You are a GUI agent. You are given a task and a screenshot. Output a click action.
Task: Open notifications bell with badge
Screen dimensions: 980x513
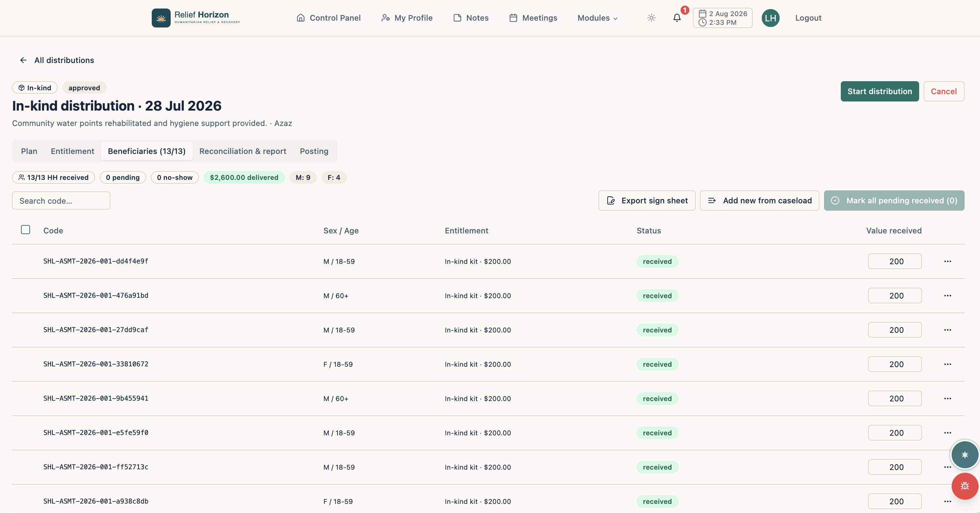(x=677, y=18)
